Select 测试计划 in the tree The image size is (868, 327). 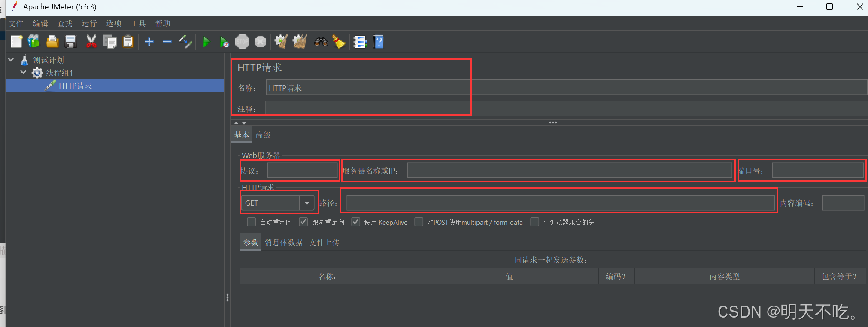(x=49, y=60)
